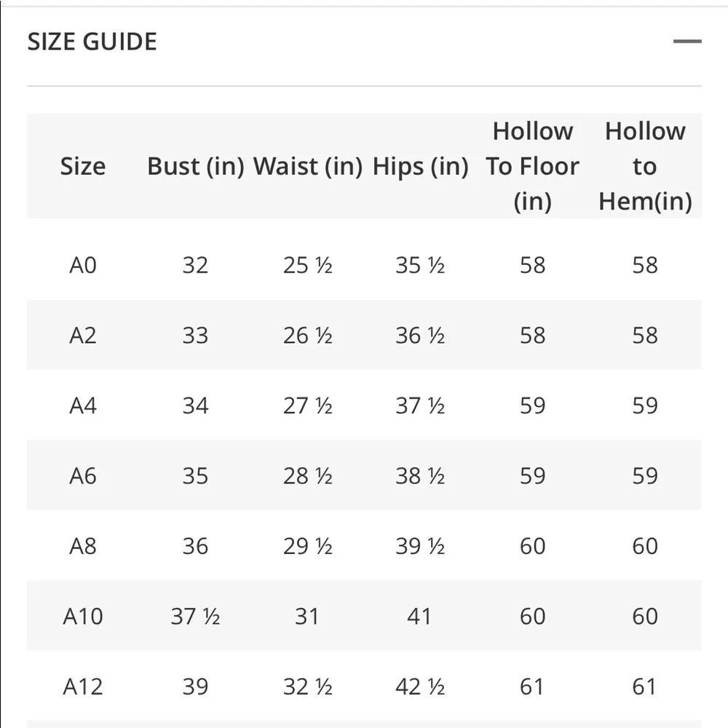This screenshot has width=728, height=728.
Task: Select the Hips (in) column header
Action: tap(420, 167)
